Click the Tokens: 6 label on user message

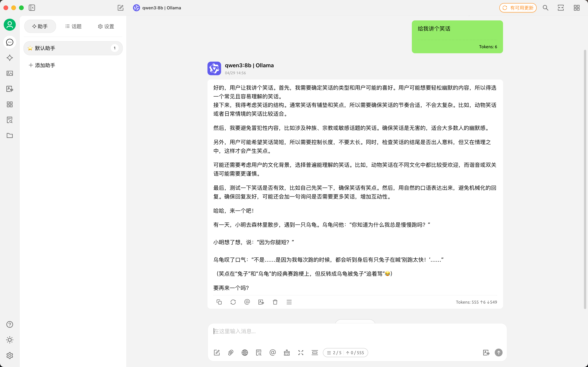point(488,47)
